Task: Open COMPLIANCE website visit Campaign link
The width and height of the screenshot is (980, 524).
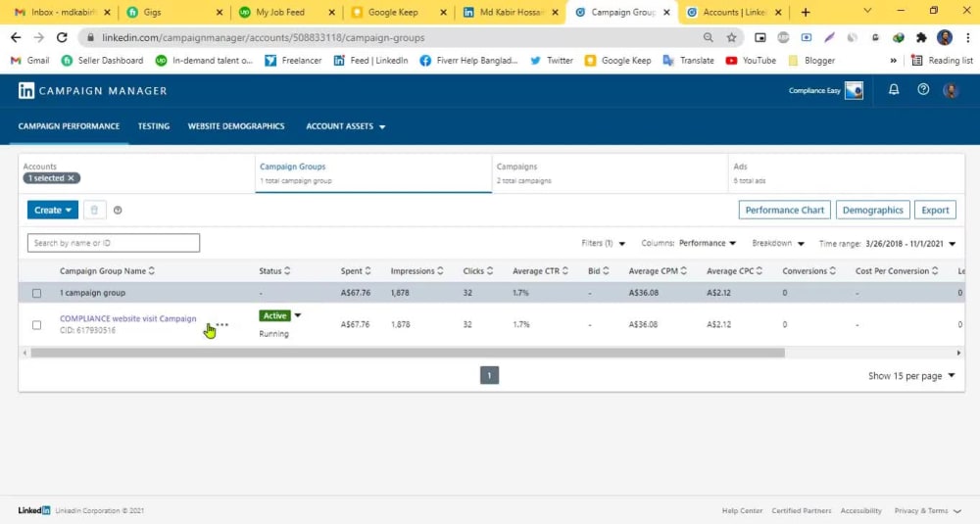Action: coord(128,318)
